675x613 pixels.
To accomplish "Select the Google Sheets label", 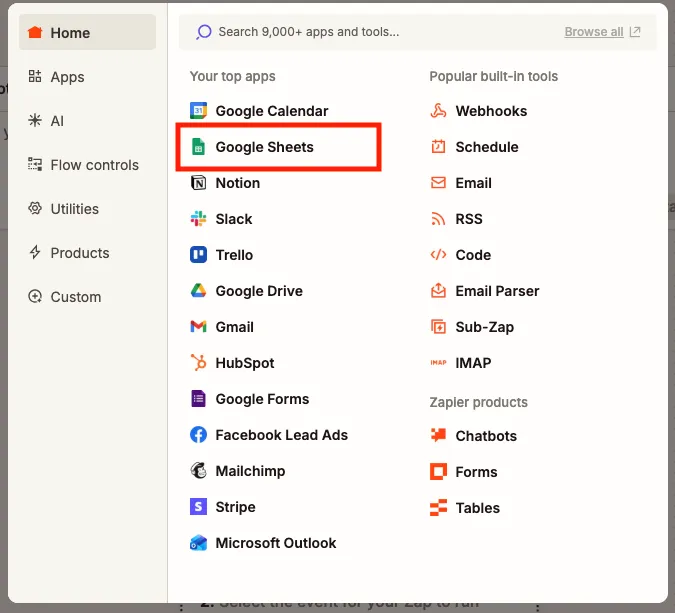I will click(x=264, y=147).
